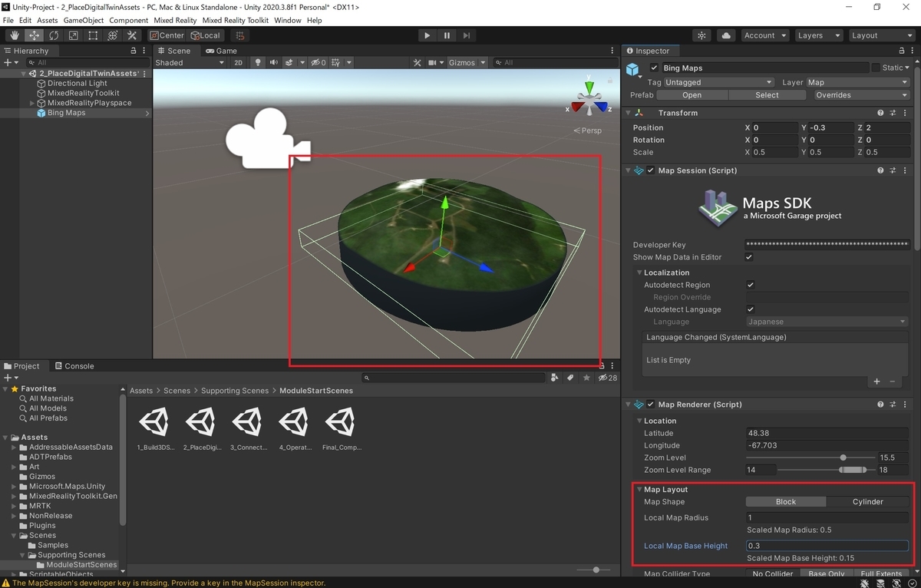
Task: Open the Window menu
Action: 288,20
